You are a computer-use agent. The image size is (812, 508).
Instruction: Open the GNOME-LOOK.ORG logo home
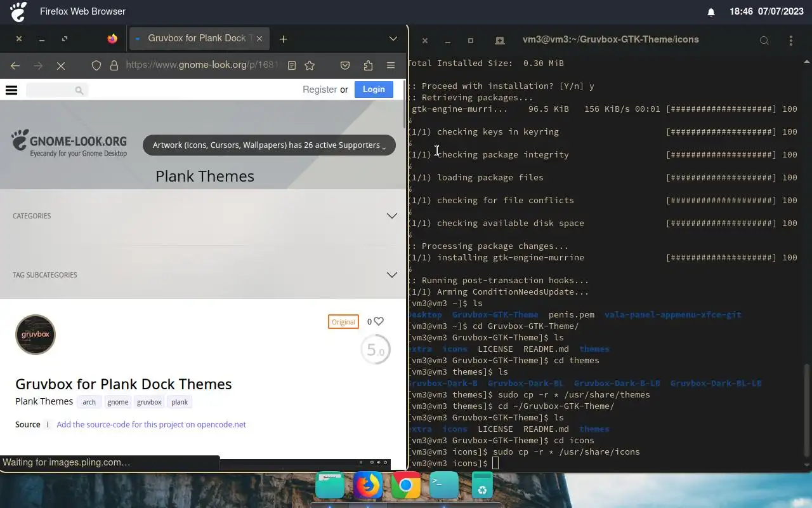pos(69,144)
